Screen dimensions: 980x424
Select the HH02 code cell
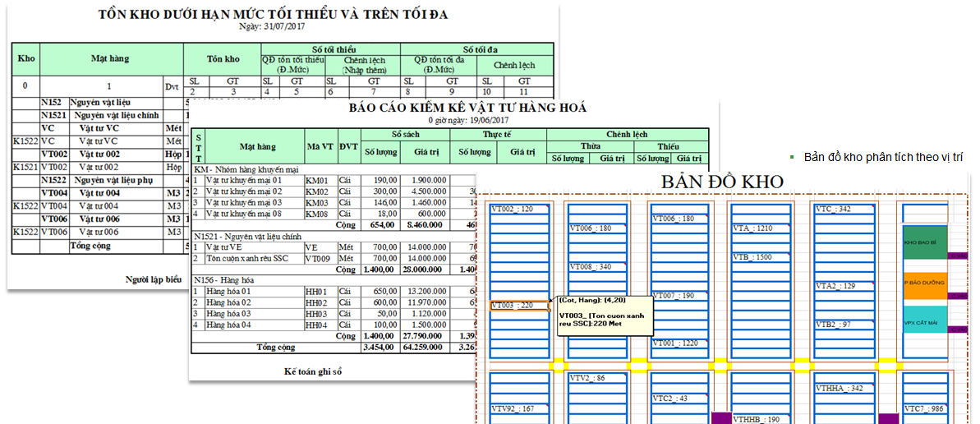(x=320, y=302)
